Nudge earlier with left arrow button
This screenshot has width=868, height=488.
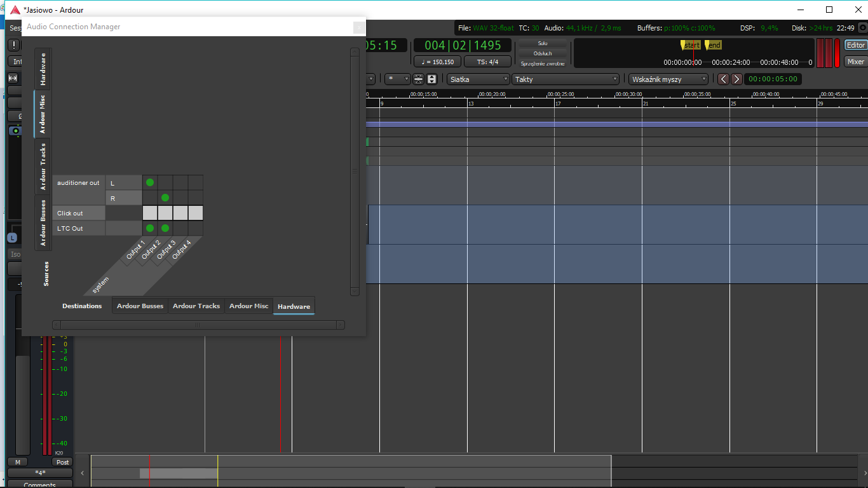pyautogui.click(x=723, y=79)
